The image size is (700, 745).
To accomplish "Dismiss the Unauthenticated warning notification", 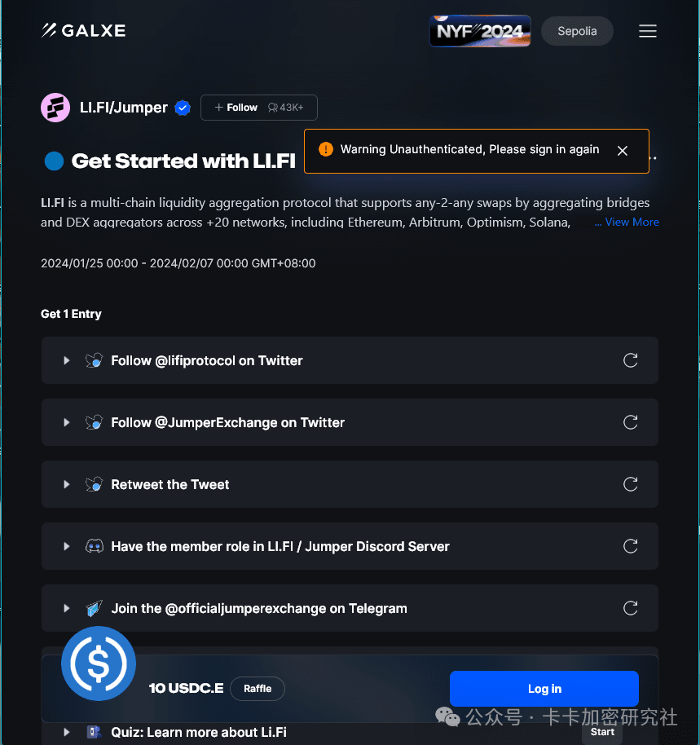I will pyautogui.click(x=622, y=151).
